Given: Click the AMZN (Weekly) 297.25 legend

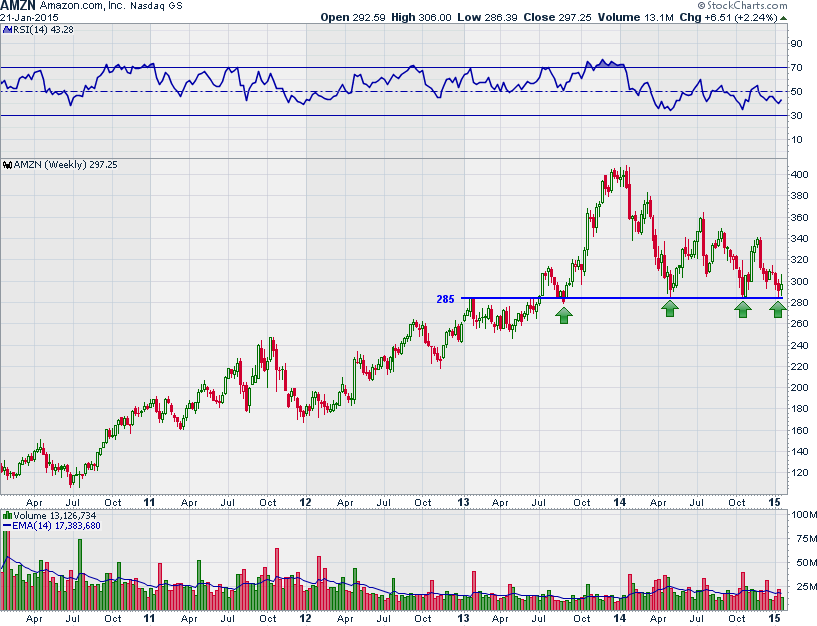Looking at the screenshot, I should [66, 165].
